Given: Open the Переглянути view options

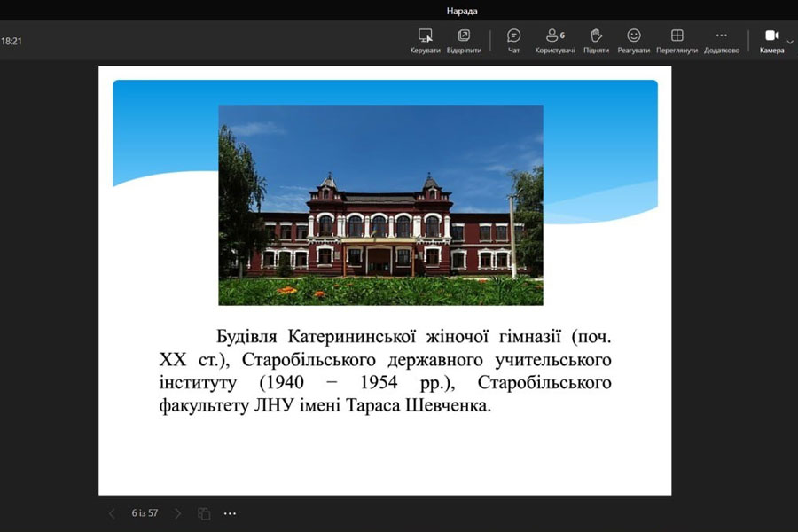Looking at the screenshot, I should (x=677, y=36).
